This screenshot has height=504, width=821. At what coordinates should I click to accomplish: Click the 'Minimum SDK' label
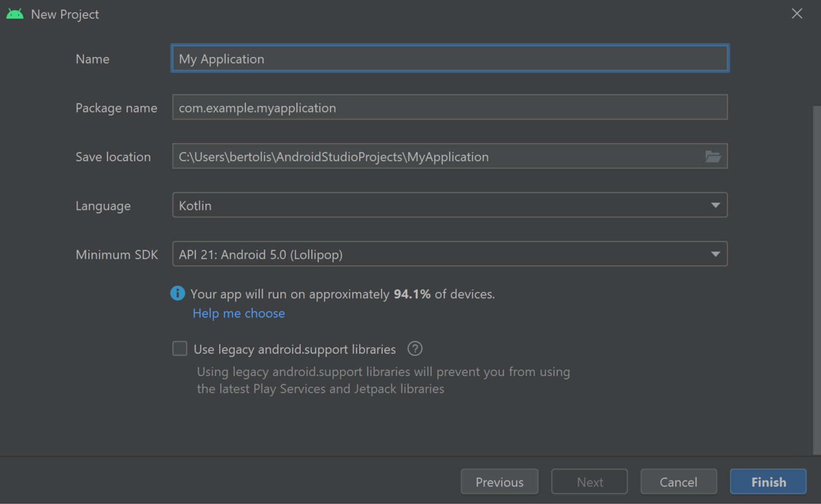click(x=117, y=255)
